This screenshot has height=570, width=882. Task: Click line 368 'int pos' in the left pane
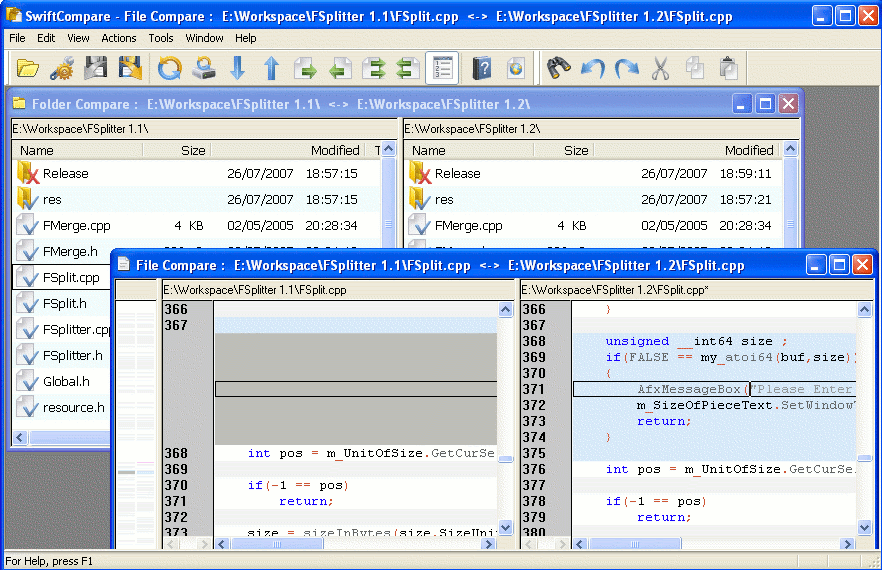coord(356,453)
